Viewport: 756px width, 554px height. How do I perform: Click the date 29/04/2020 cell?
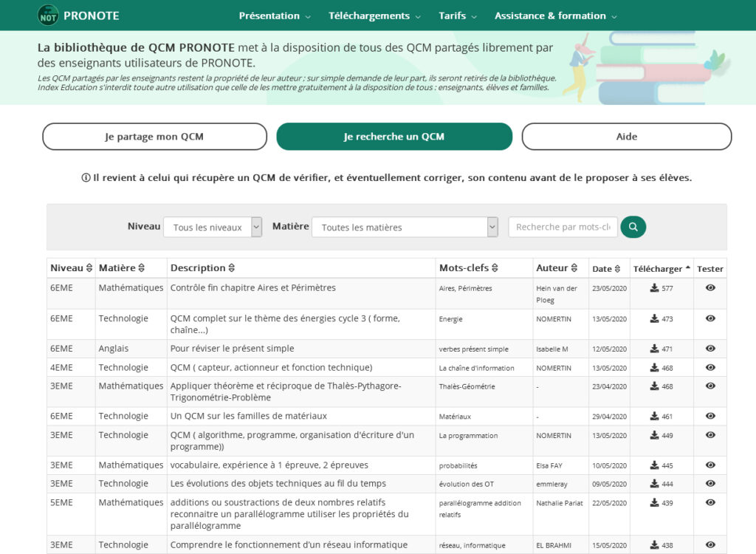click(609, 417)
